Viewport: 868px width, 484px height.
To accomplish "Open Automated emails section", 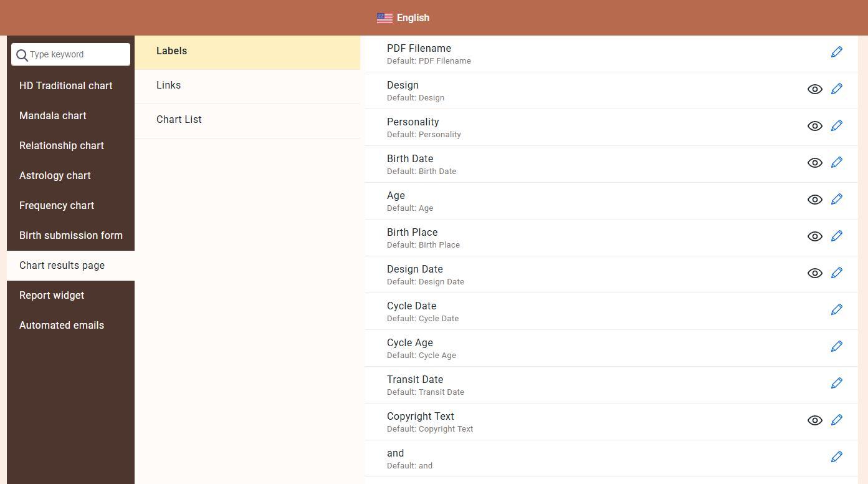I will [x=62, y=326].
